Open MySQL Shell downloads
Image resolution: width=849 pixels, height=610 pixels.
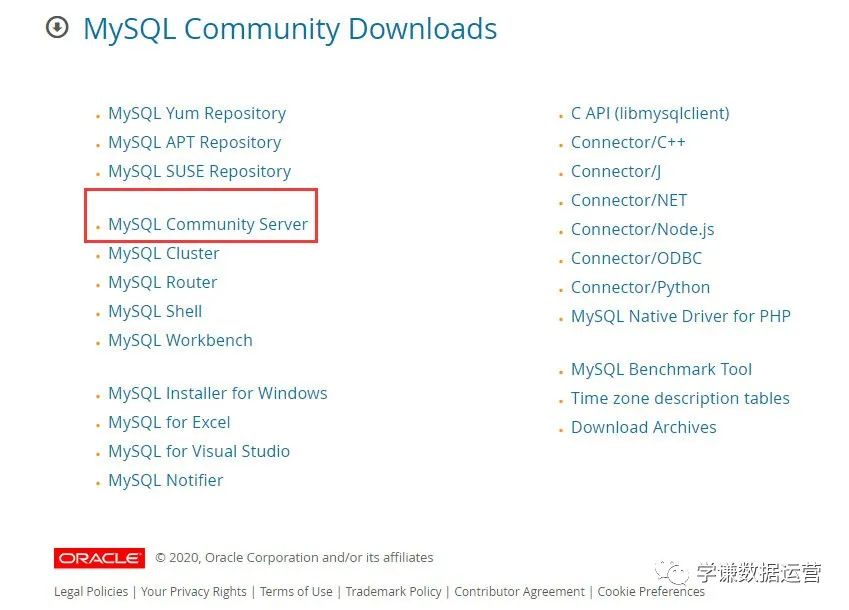pyautogui.click(x=155, y=311)
